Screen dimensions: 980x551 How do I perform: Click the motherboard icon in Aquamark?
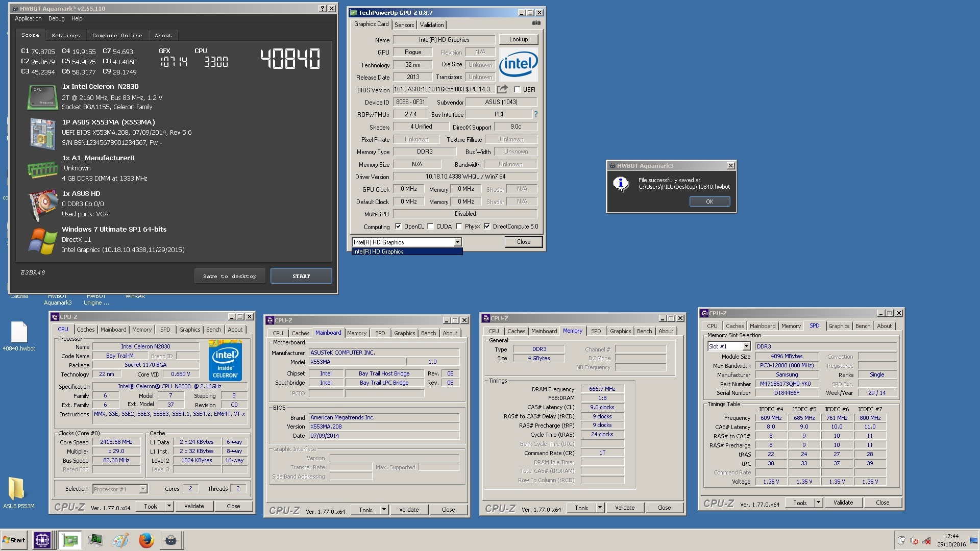point(42,133)
